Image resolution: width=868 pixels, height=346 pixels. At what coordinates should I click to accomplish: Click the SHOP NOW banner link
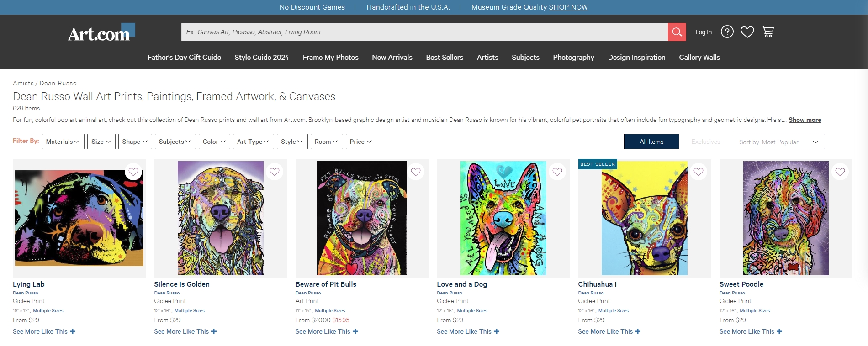568,7
